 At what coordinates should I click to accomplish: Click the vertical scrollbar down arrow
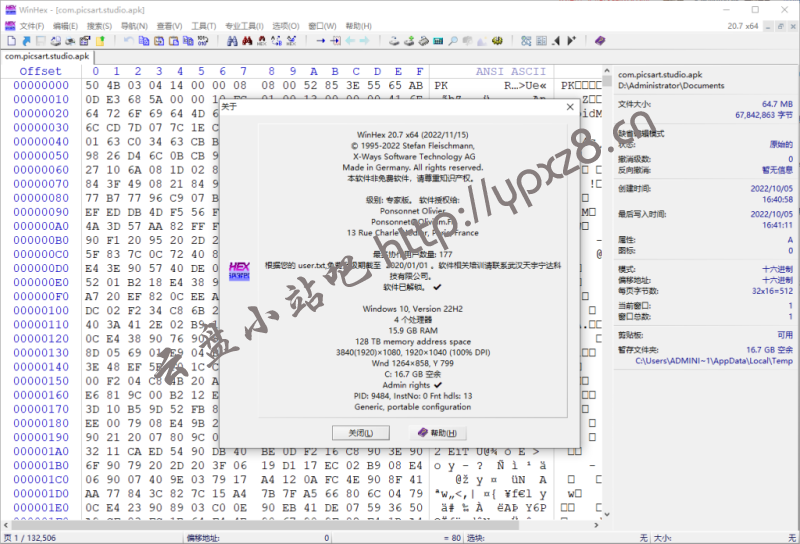[x=607, y=514]
